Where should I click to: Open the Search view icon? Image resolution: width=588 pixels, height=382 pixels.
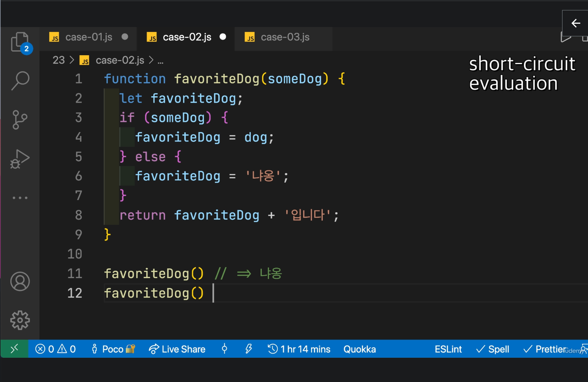(20, 81)
